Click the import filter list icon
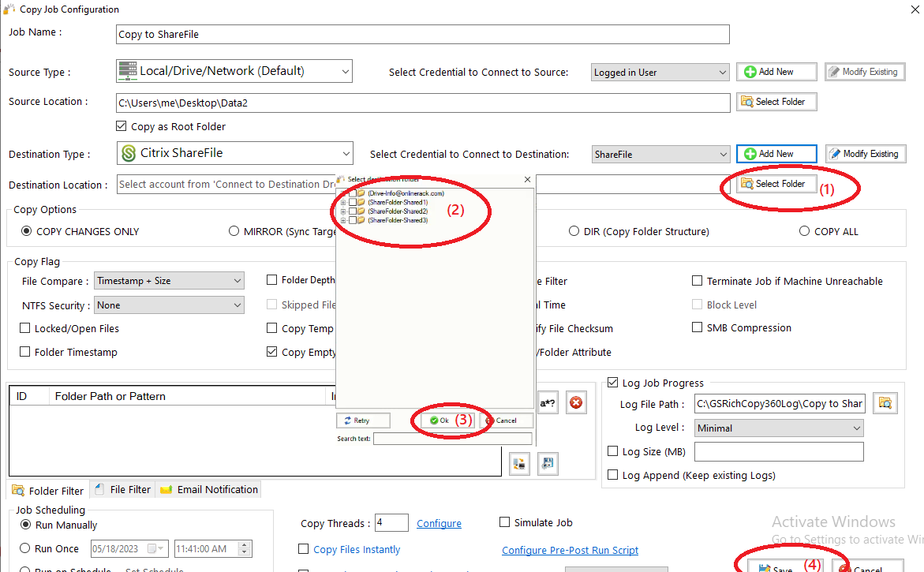Viewport: 924px width, 572px height. tap(519, 464)
